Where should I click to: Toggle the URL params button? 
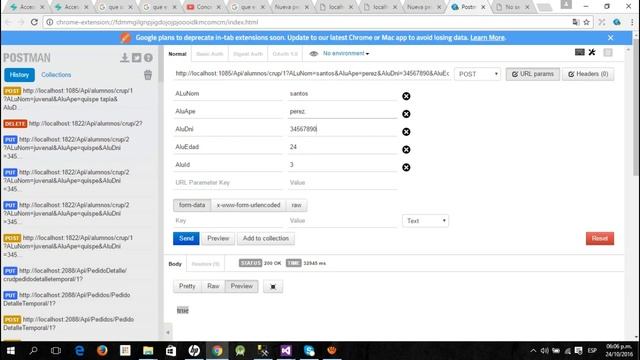click(533, 74)
